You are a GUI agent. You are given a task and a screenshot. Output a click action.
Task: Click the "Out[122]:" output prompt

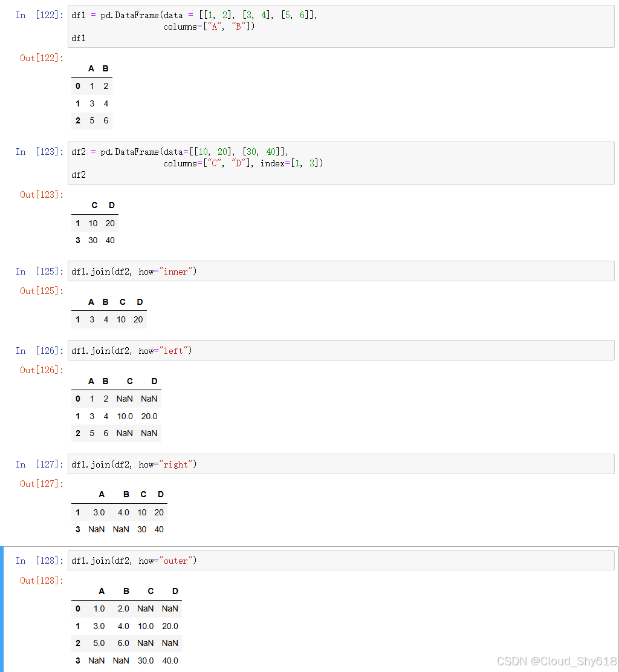(x=42, y=58)
